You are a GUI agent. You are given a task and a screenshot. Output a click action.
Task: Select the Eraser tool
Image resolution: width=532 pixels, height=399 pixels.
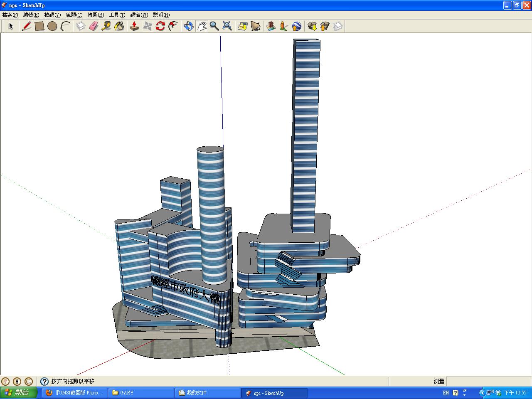pyautogui.click(x=93, y=26)
